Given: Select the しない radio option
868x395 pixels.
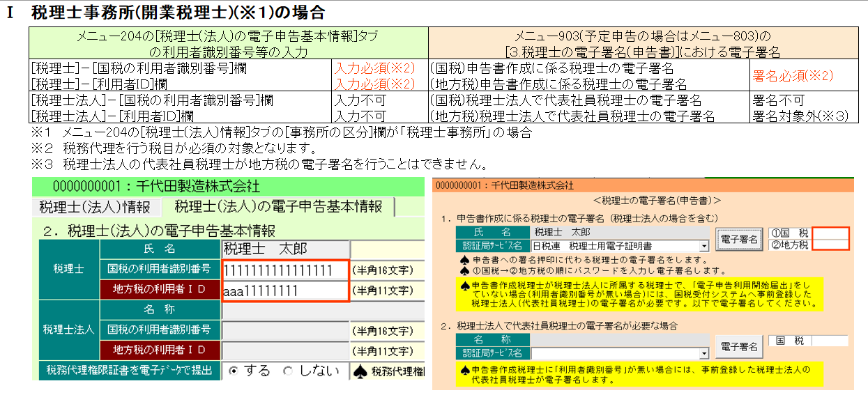Looking at the screenshot, I should tap(287, 371).
